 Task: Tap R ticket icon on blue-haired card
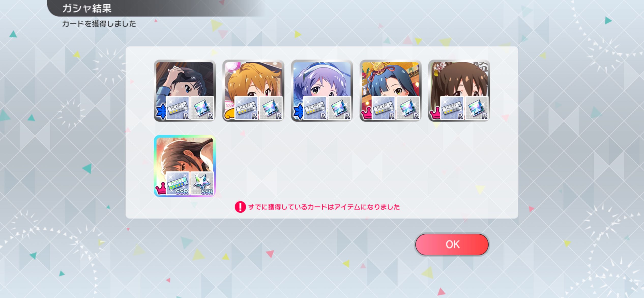coord(384,108)
